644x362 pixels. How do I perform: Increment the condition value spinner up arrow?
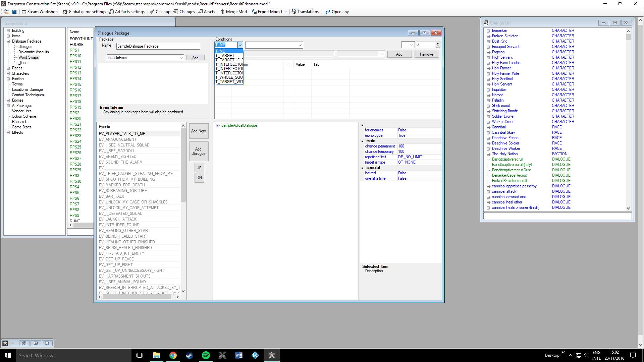pos(438,44)
